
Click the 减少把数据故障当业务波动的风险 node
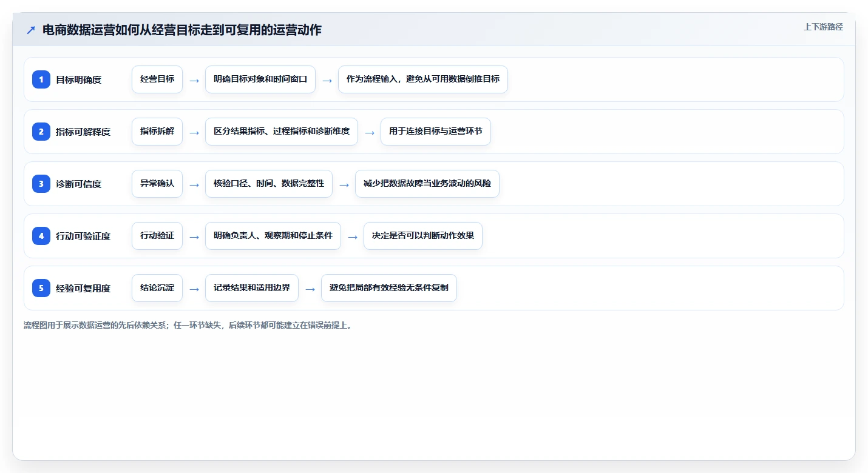point(427,184)
